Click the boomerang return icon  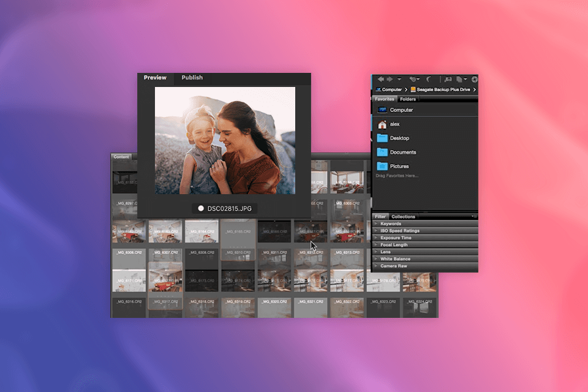point(429,79)
